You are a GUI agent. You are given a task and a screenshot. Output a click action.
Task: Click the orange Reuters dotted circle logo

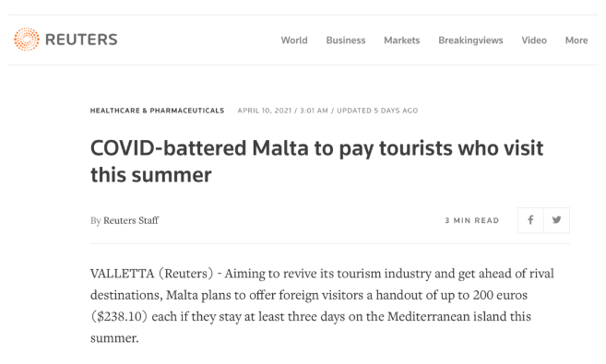click(27, 39)
